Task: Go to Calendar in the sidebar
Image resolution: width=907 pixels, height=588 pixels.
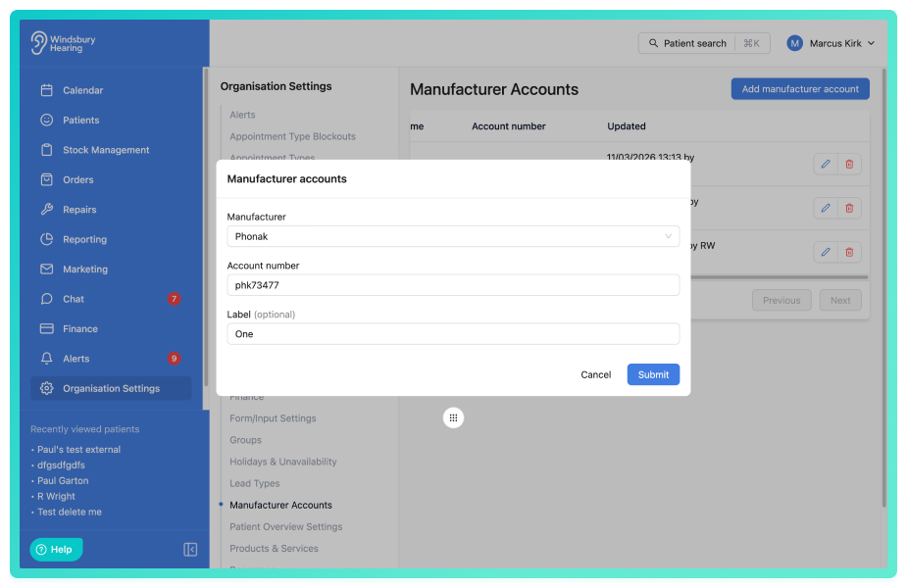Action: point(111,90)
